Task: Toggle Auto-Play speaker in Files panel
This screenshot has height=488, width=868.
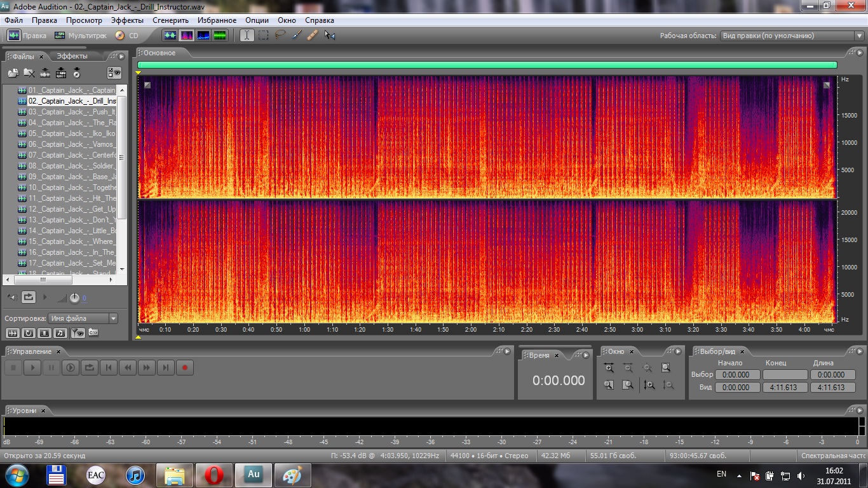Action: 11,297
